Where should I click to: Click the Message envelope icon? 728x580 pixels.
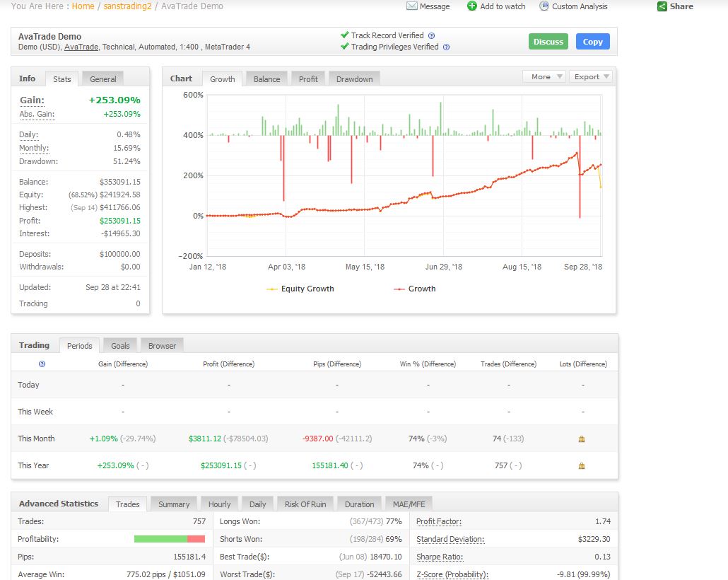[x=412, y=6]
